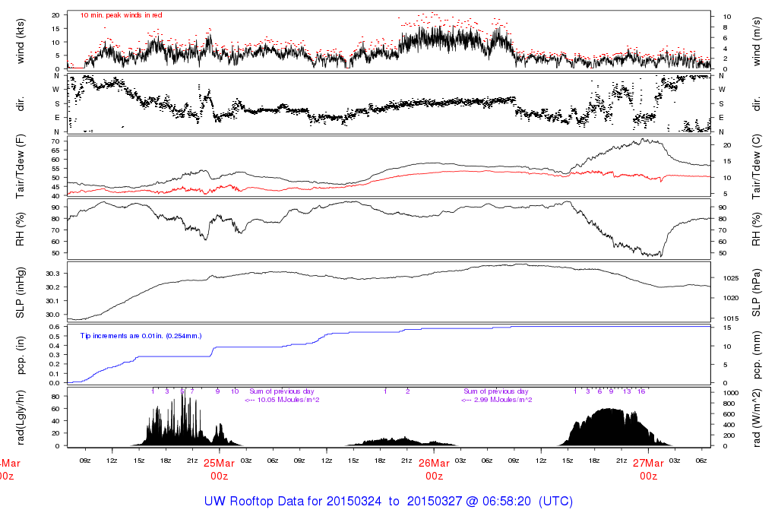
Task: Click "Tip increments are 0.01in. (0.254mm.)" note
Action: tap(141, 336)
